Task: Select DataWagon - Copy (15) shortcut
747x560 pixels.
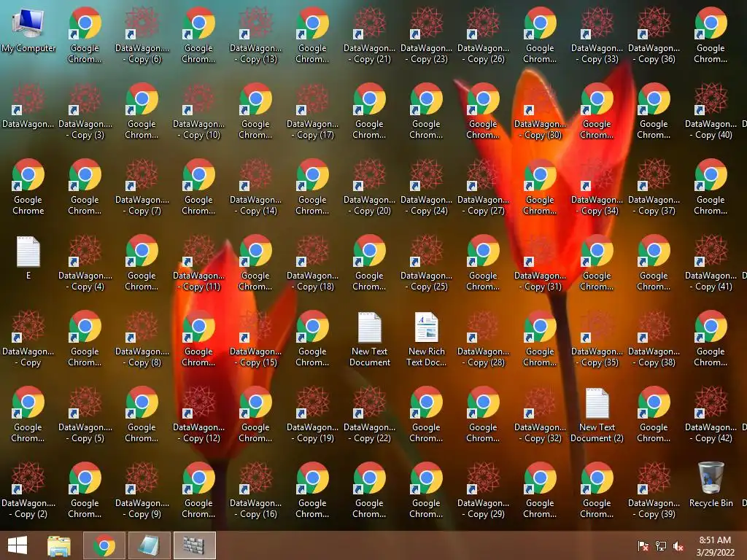Action: click(256, 338)
